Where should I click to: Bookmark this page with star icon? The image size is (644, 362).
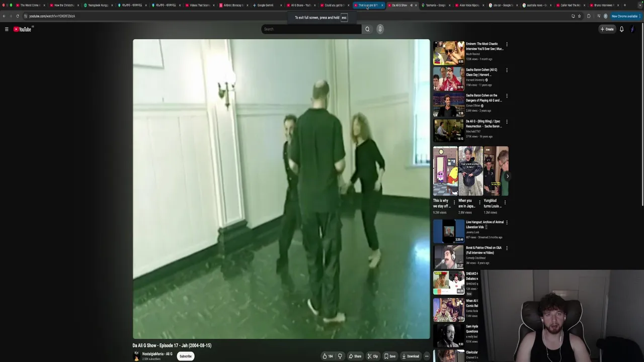[x=579, y=16]
